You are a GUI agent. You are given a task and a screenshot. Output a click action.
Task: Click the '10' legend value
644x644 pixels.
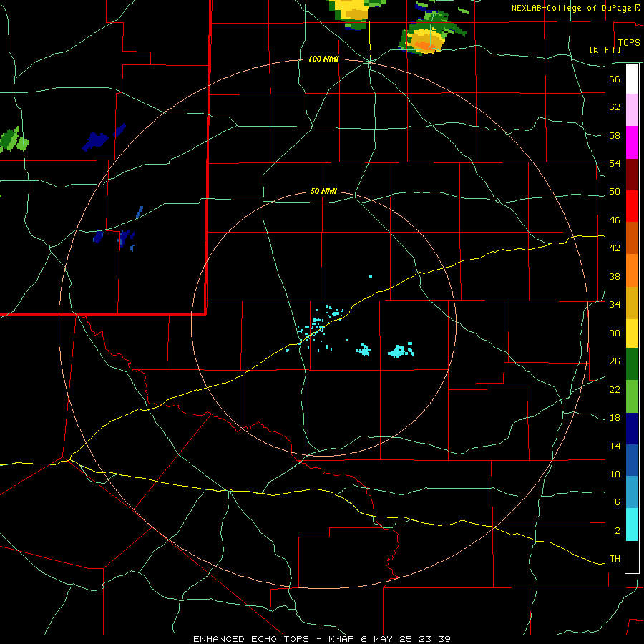coord(615,474)
